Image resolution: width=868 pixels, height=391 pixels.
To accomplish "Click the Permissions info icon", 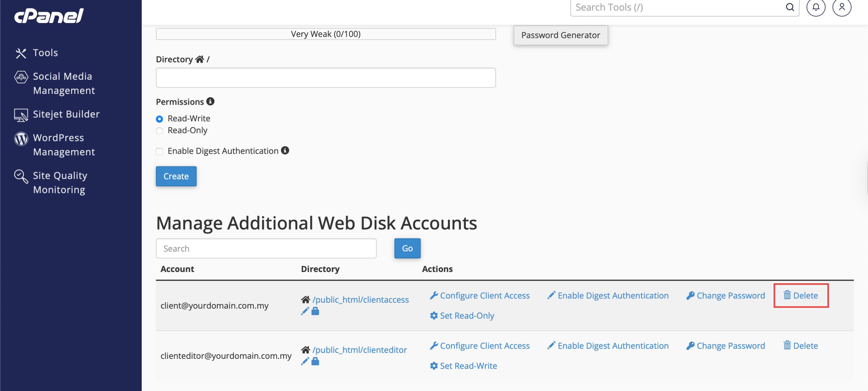I will click(210, 101).
